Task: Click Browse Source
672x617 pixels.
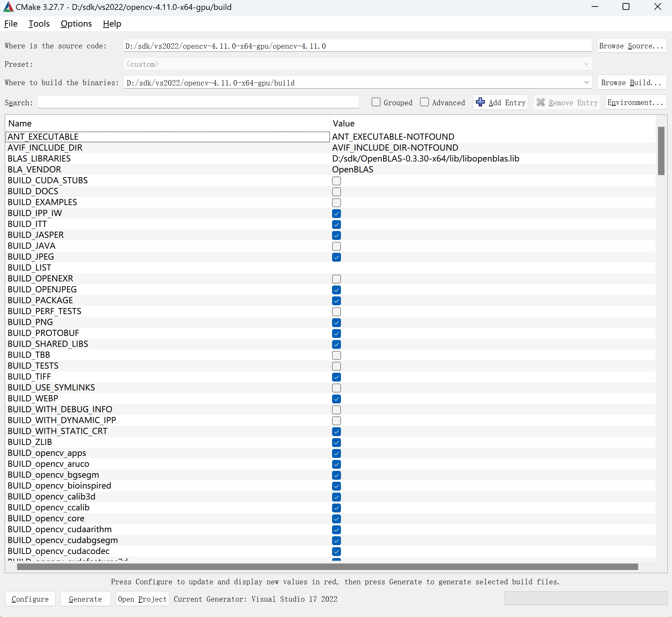Action: click(x=632, y=46)
